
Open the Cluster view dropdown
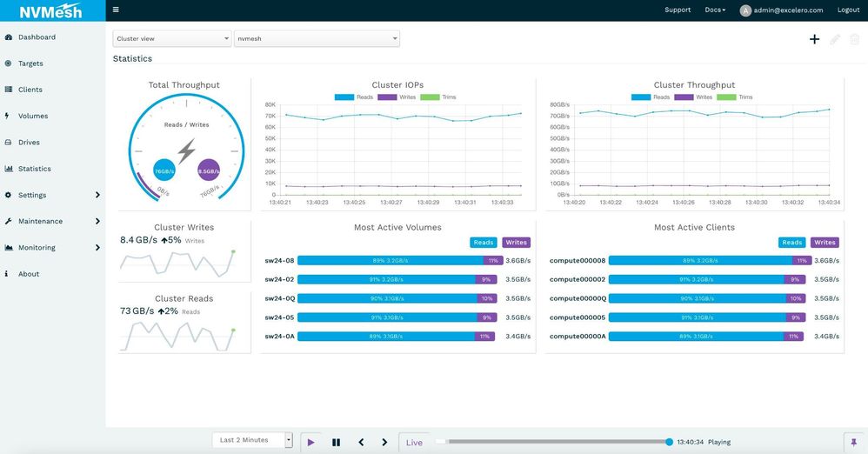click(172, 39)
